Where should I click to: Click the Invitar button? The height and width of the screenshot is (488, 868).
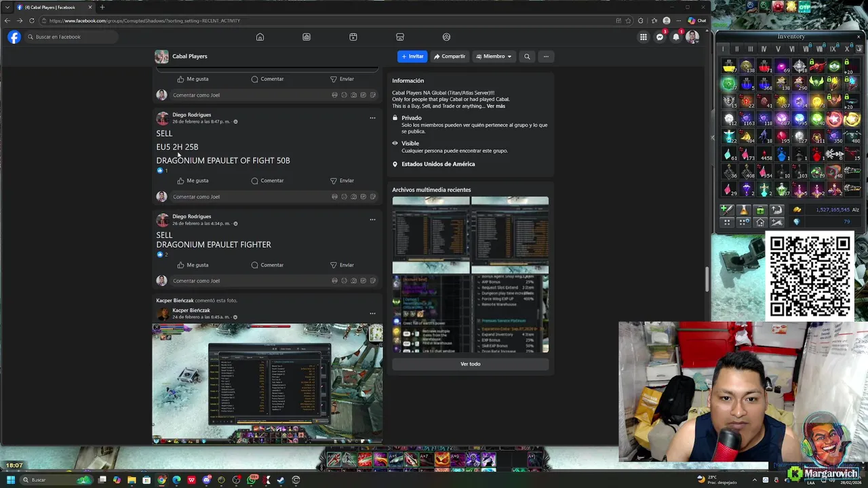tap(412, 56)
